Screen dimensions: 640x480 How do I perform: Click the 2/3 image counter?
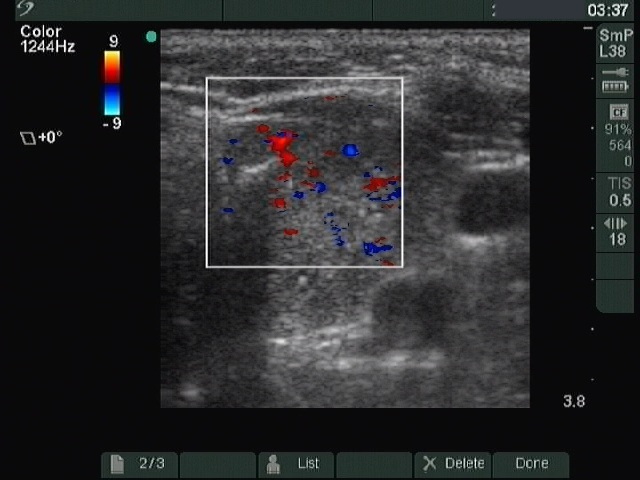pyautogui.click(x=152, y=464)
